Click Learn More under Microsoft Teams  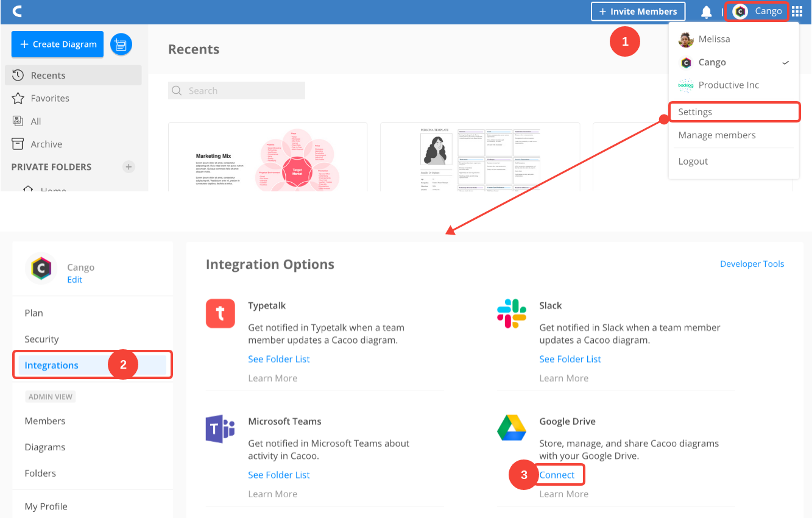pos(273,494)
